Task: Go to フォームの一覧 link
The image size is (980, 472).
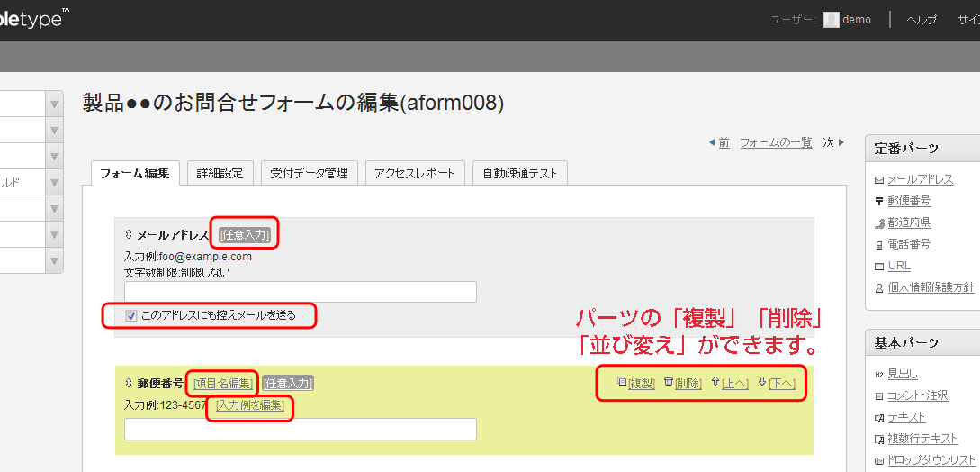Action: 776,142
